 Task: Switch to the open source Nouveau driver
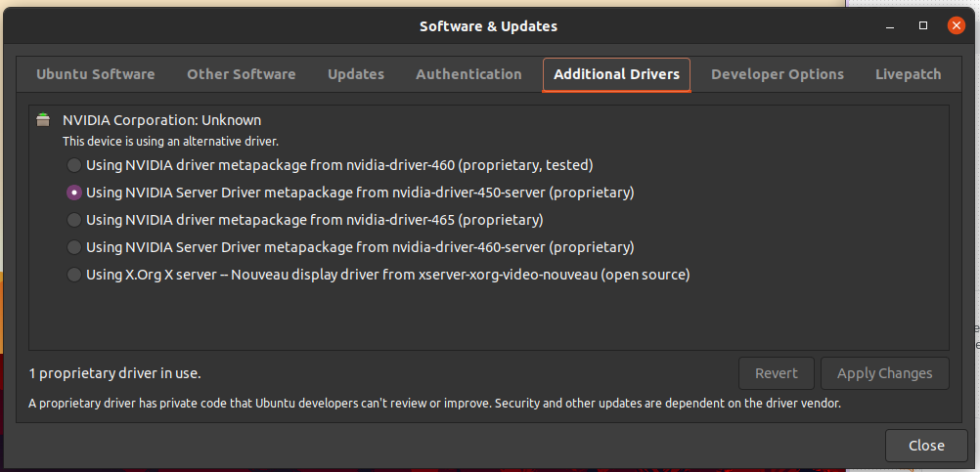74,275
